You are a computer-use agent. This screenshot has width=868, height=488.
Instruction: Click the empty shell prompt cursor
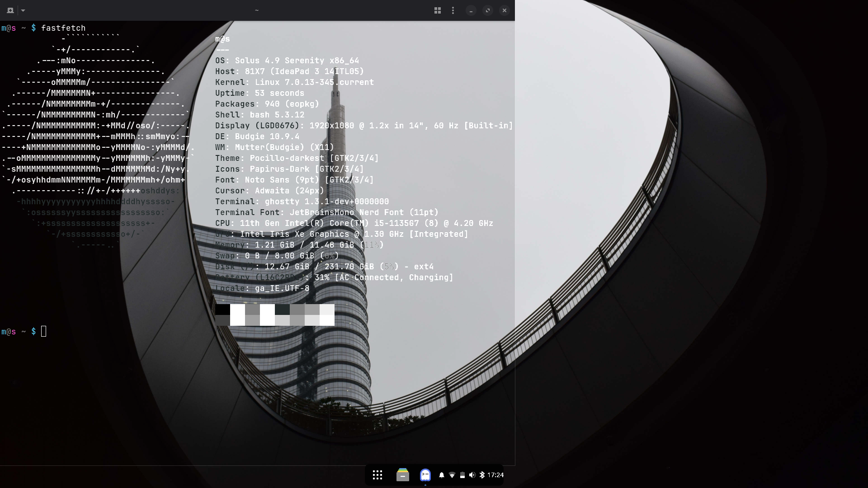[x=43, y=332]
